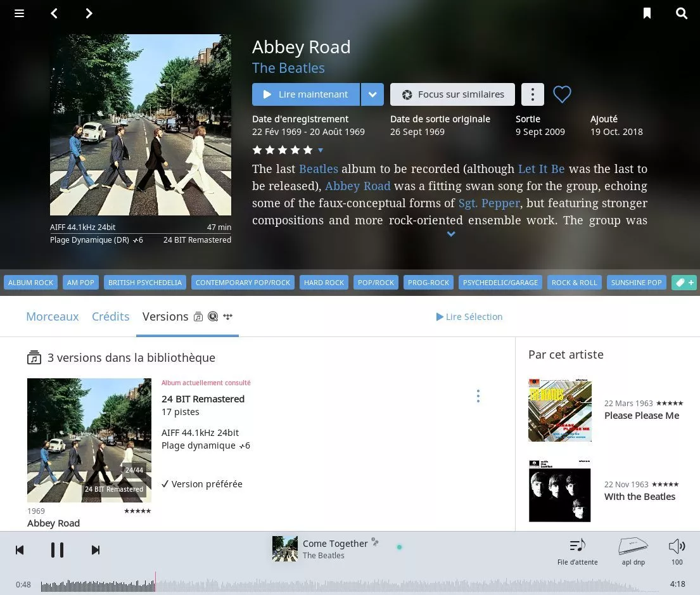Click the Version préférée checkmark label
The width and height of the screenshot is (700, 595).
pyautogui.click(x=202, y=484)
